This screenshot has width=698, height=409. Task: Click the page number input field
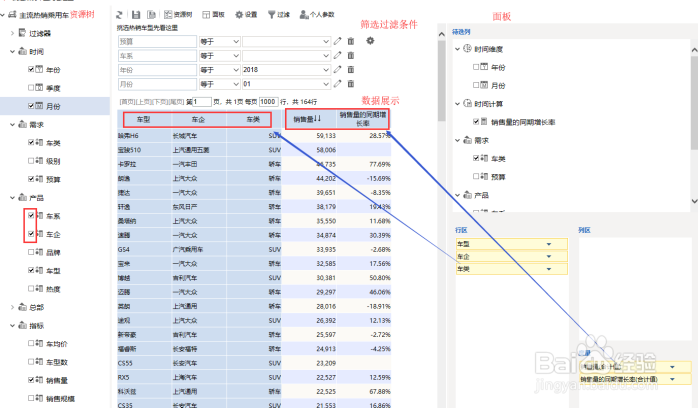[x=202, y=102]
